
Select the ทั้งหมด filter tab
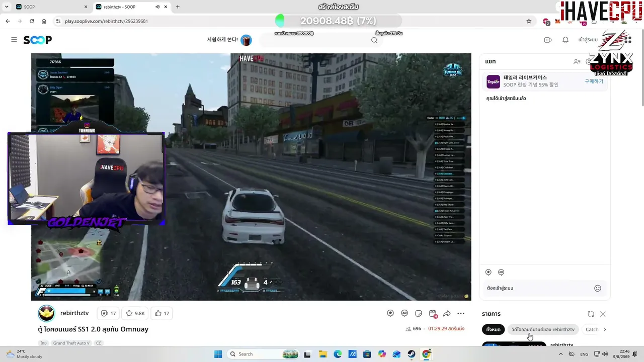point(493,329)
